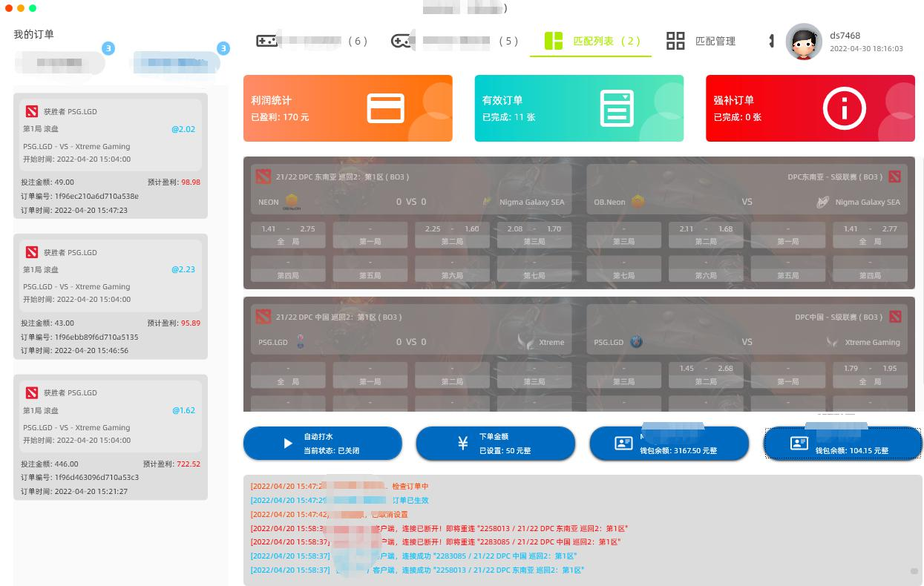Screen dimensions: 924x586
Task: Click Dota icon beside DPC东南亚 - S级联赛 title
Action: coord(895,177)
